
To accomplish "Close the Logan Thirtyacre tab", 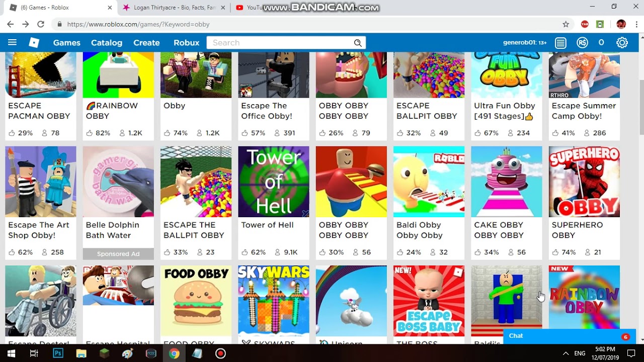I will [x=223, y=8].
